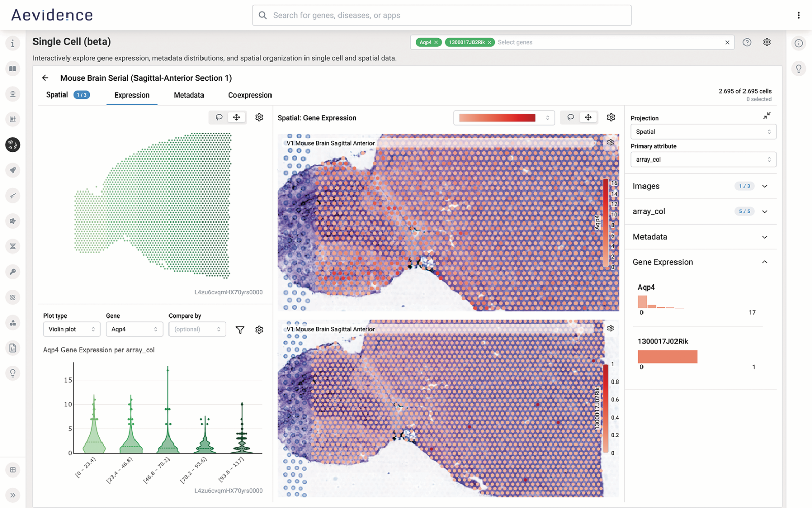
Task: Collapse the right panel using the shrink arrows icon
Action: (x=767, y=116)
